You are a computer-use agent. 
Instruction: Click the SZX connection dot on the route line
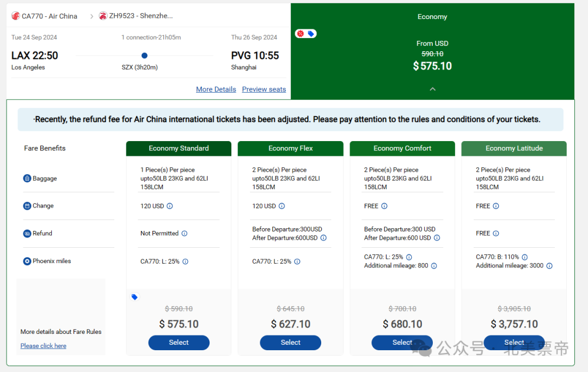point(144,56)
